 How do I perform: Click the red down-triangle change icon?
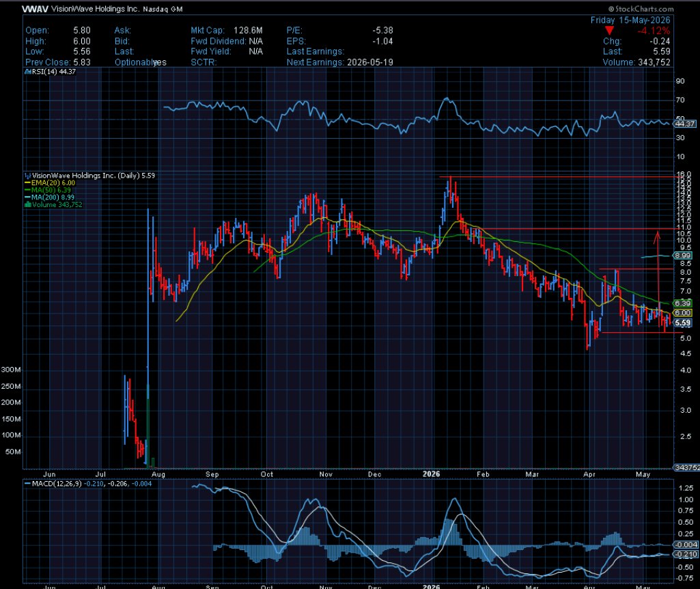[x=609, y=31]
